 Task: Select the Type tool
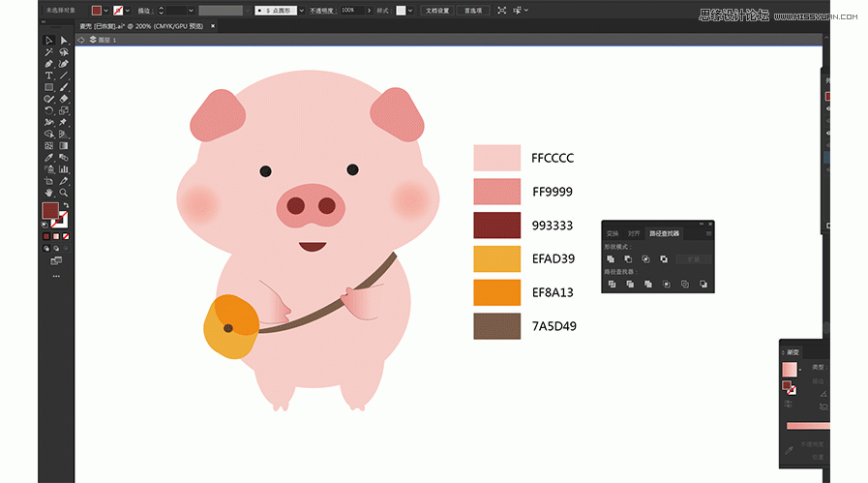[x=48, y=75]
